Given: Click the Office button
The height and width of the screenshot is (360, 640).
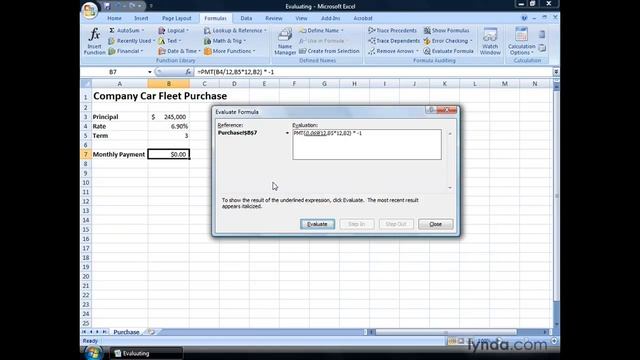Looking at the screenshot, I should [90, 10].
